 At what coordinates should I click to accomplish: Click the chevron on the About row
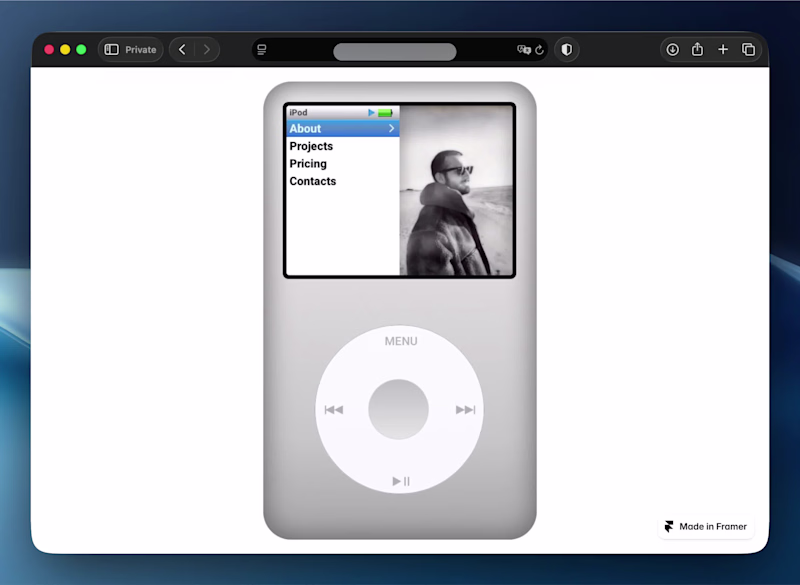pyautogui.click(x=391, y=129)
